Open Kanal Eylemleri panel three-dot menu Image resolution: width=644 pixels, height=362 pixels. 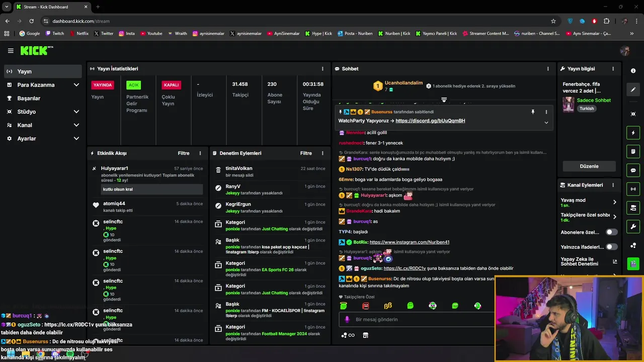tap(613, 185)
